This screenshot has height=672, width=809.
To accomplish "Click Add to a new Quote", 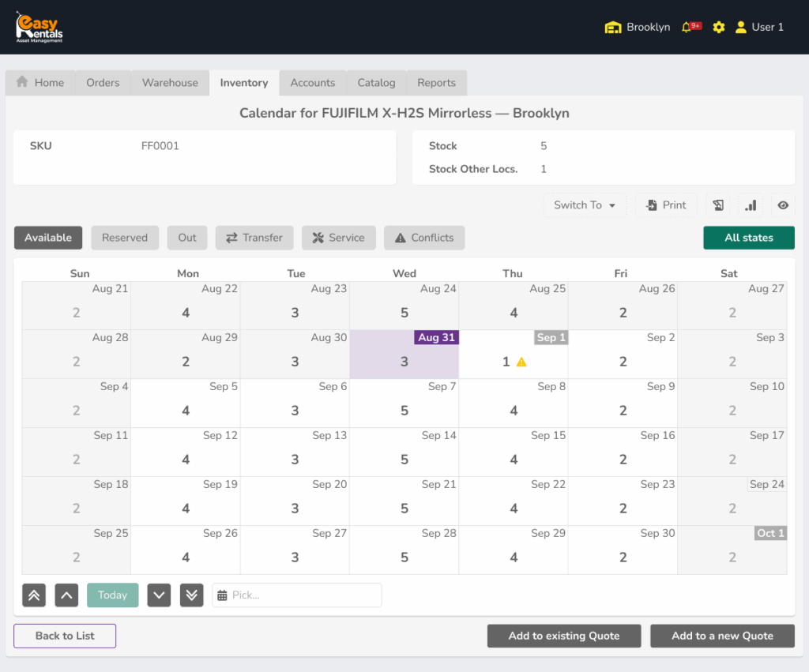I will pos(722,636).
